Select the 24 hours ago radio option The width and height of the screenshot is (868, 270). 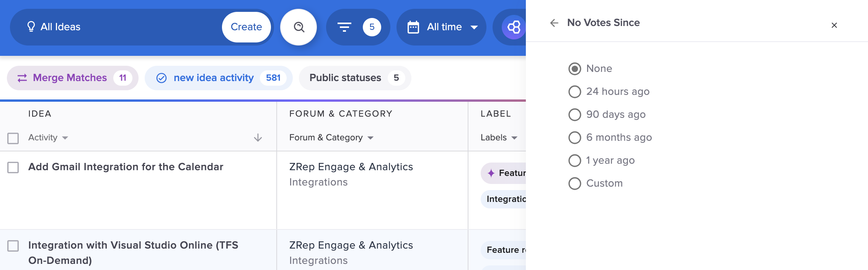[x=574, y=92]
